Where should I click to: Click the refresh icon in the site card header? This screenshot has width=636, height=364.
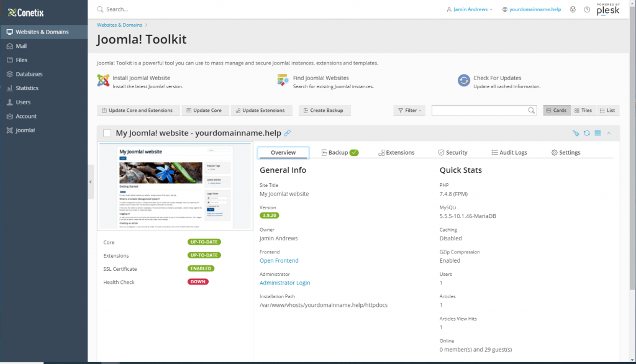[x=586, y=133]
